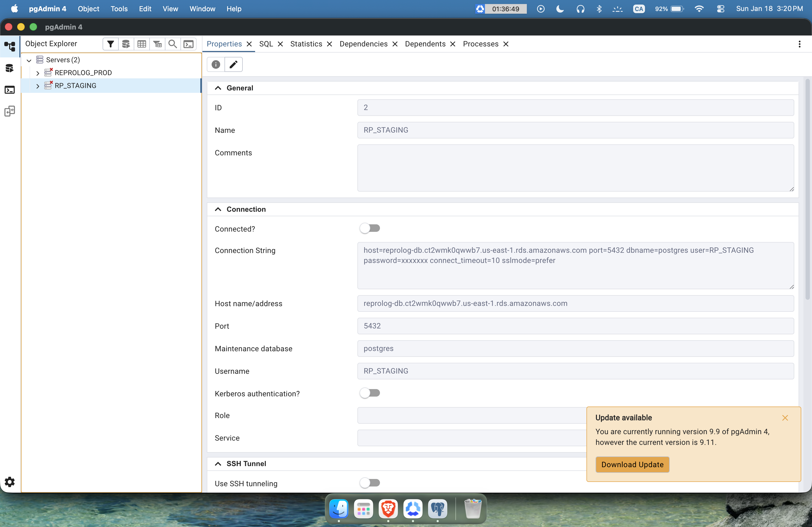Close the Dependencies tab
The height and width of the screenshot is (527, 812).
pos(395,44)
